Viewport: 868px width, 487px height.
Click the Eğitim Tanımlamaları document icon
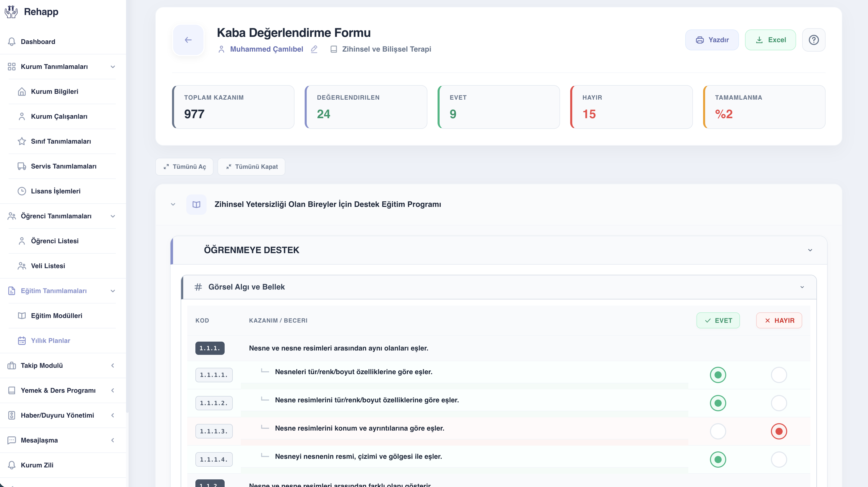tap(12, 291)
